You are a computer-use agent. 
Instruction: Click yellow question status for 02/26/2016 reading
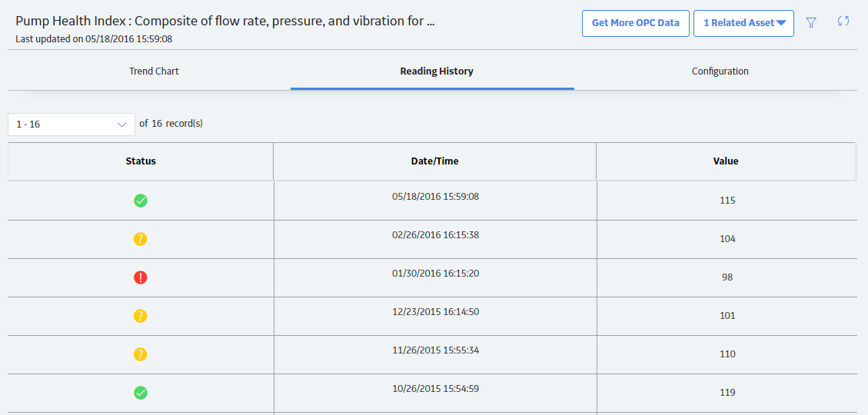coord(141,239)
